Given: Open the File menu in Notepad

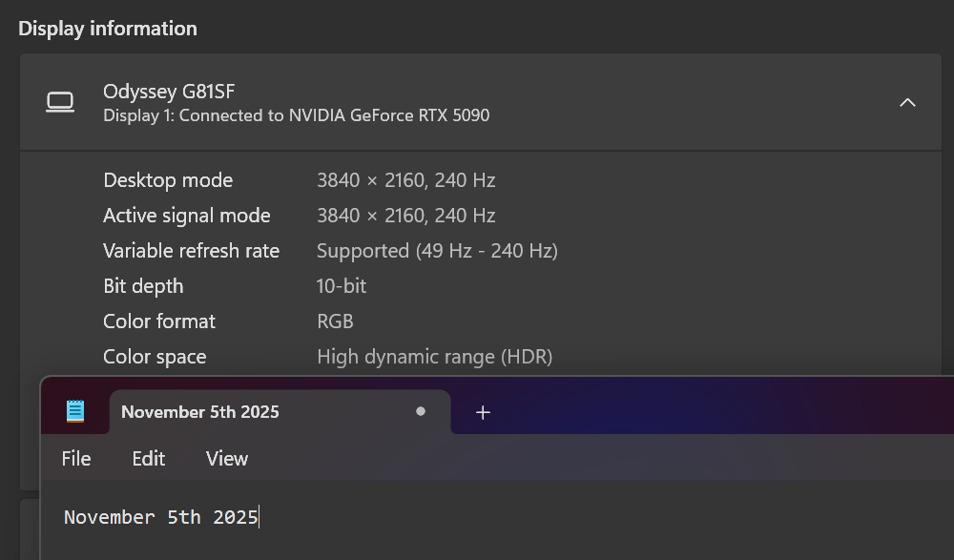Looking at the screenshot, I should 76,458.
